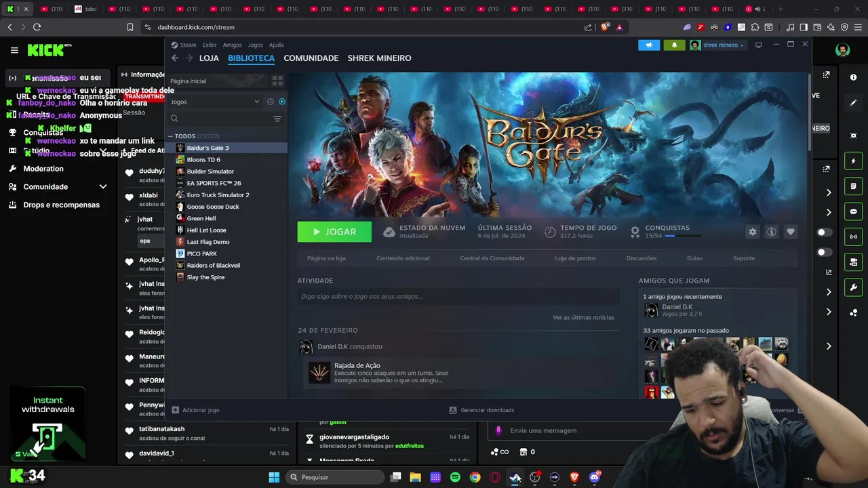Open advanced library filters icon

coord(277,119)
